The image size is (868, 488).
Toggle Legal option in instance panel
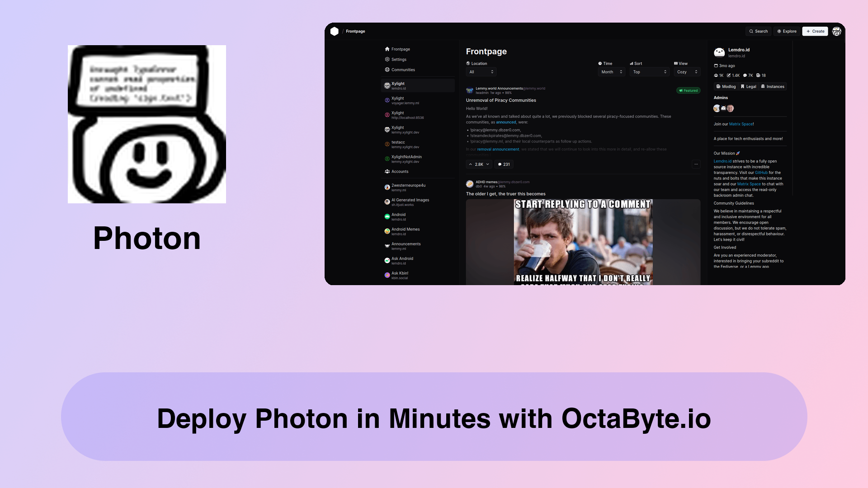[748, 86]
